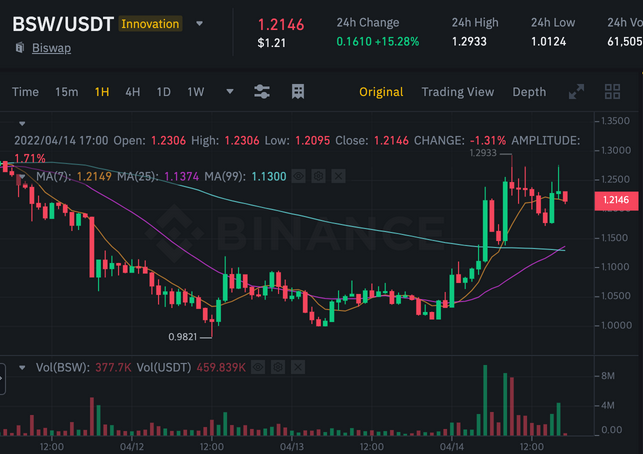This screenshot has height=454, width=643.
Task: Open the MA indicator settings gear
Action: pyautogui.click(x=318, y=176)
